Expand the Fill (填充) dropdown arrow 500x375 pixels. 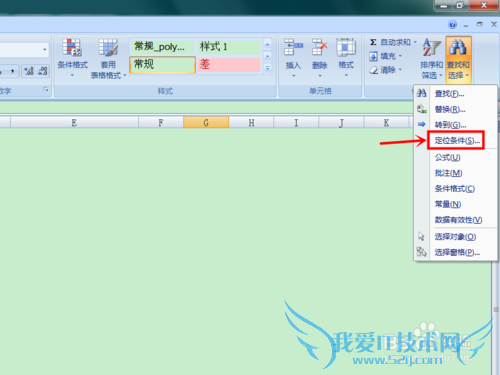pos(400,56)
